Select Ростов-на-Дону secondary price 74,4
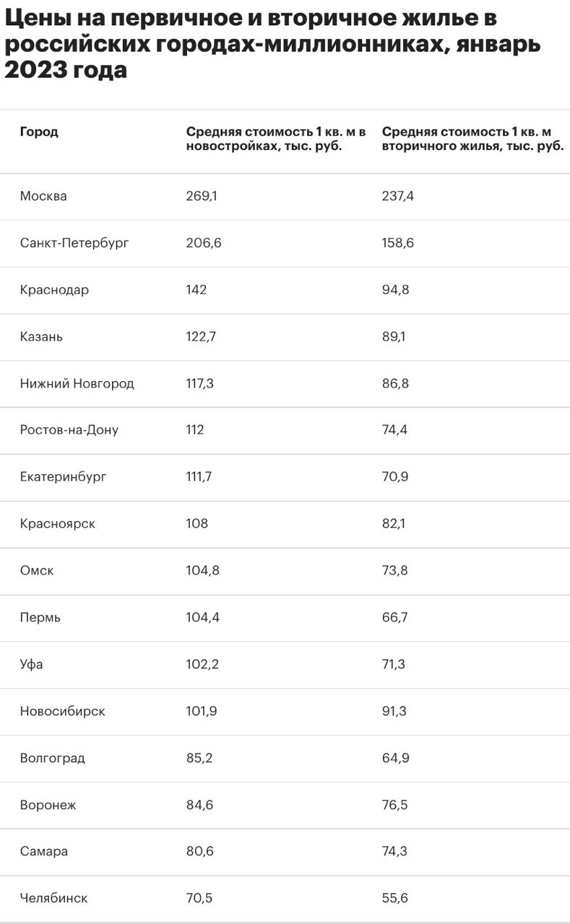The width and height of the screenshot is (570, 924). pyautogui.click(x=395, y=430)
